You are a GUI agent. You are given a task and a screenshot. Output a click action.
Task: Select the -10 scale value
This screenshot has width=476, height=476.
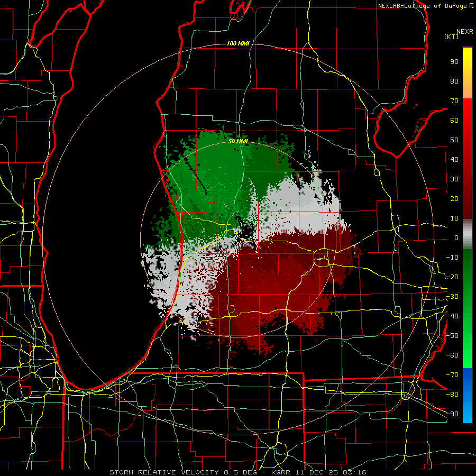point(452,258)
